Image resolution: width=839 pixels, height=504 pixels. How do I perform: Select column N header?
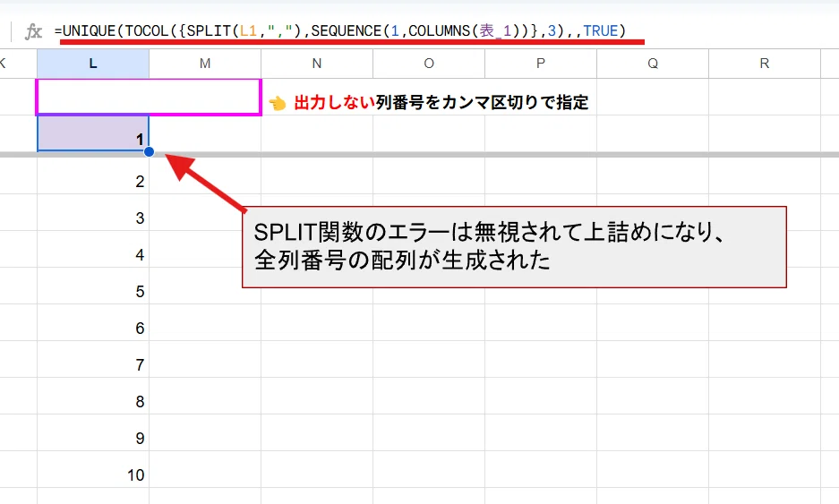click(x=317, y=64)
